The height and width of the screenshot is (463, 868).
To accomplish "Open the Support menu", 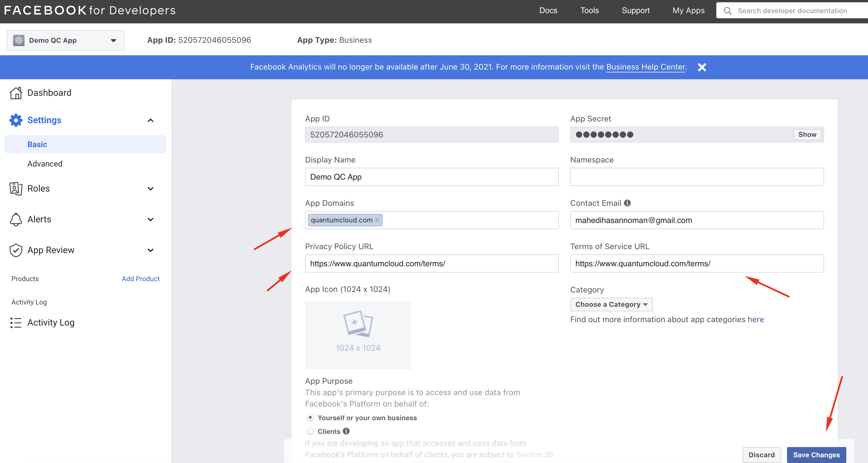I will tap(636, 11).
